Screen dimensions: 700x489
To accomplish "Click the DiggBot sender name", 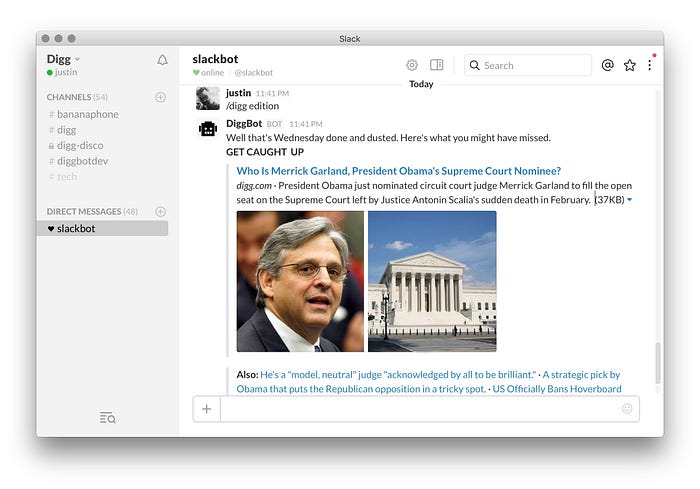I will (x=244, y=124).
